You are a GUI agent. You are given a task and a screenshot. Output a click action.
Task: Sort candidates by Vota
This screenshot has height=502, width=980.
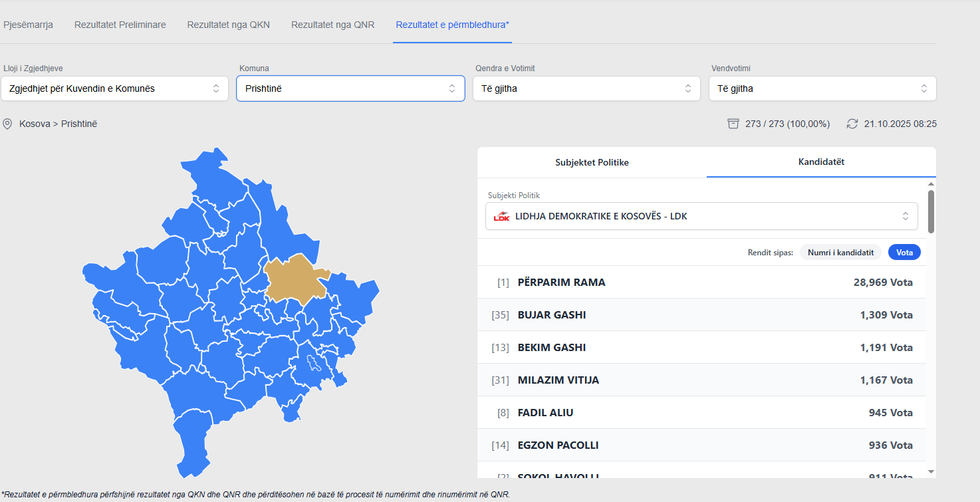[x=904, y=252]
